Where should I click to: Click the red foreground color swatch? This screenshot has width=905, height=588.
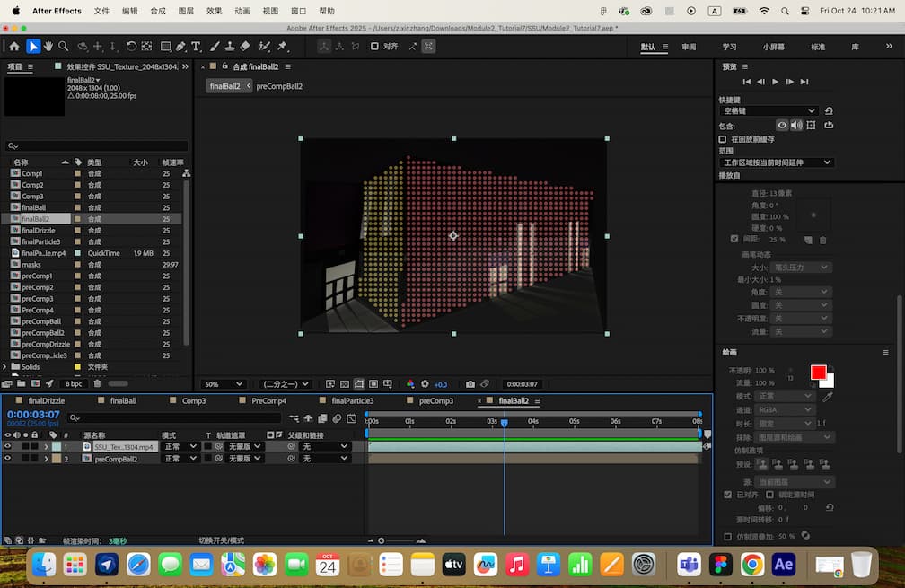(818, 372)
